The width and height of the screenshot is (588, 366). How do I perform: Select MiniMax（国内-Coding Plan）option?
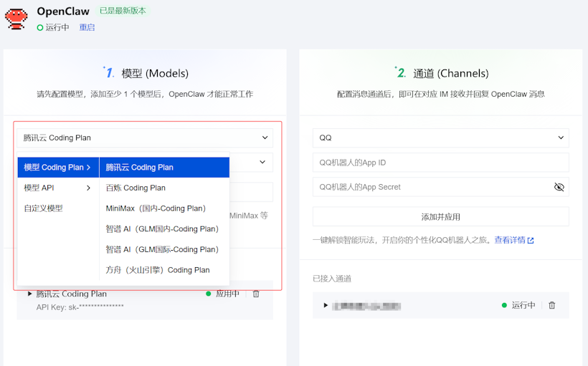[164, 208]
